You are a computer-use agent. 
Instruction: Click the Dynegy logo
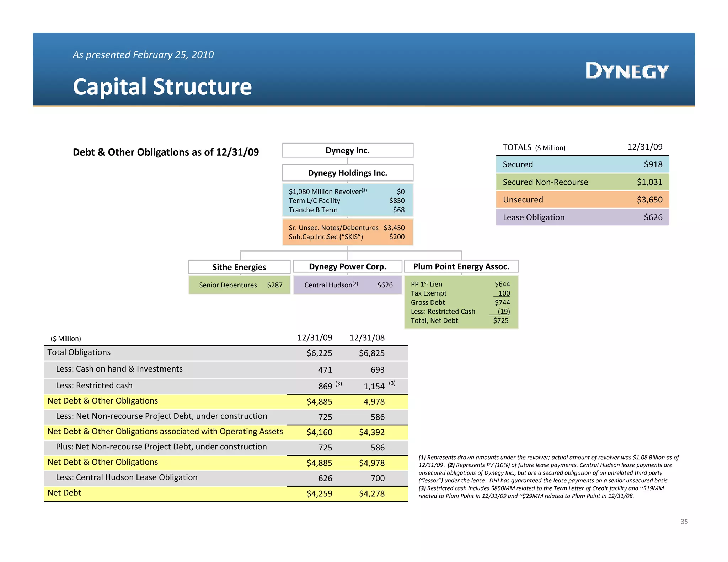click(627, 71)
